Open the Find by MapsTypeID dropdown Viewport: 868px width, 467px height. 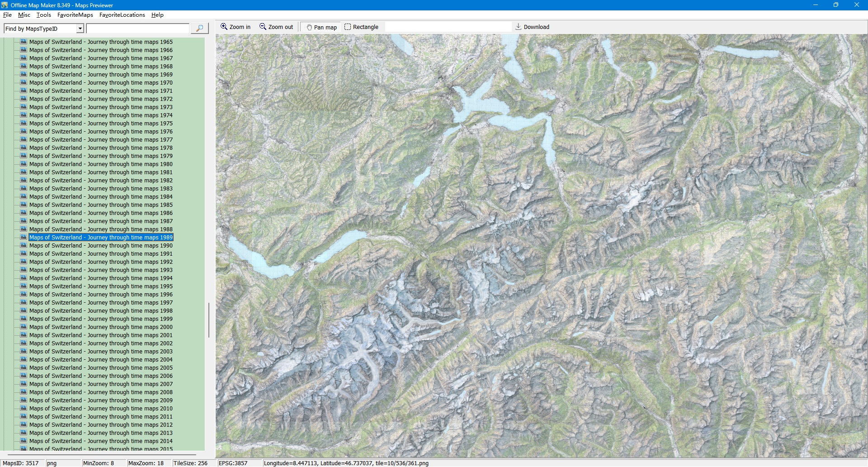click(x=80, y=29)
